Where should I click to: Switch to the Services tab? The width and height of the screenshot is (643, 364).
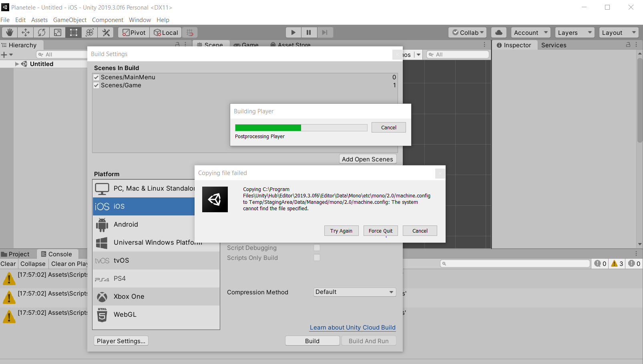point(554,45)
